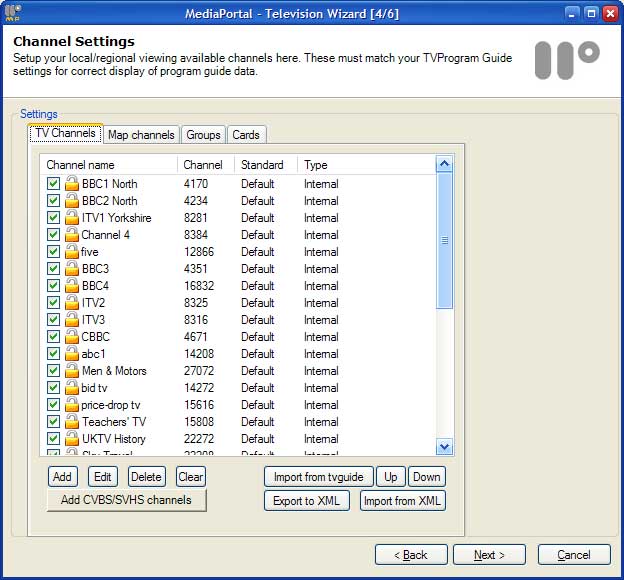Open the Cards tab
The image size is (624, 580).
tap(246, 135)
